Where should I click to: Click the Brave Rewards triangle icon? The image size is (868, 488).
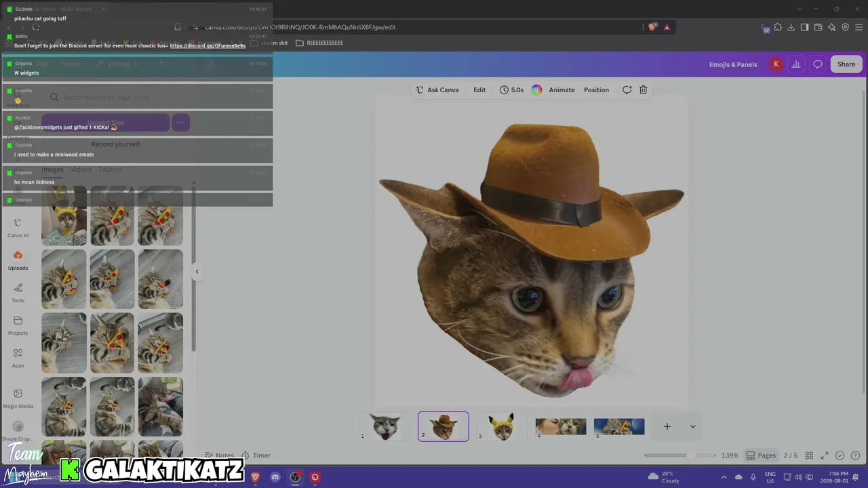667,27
